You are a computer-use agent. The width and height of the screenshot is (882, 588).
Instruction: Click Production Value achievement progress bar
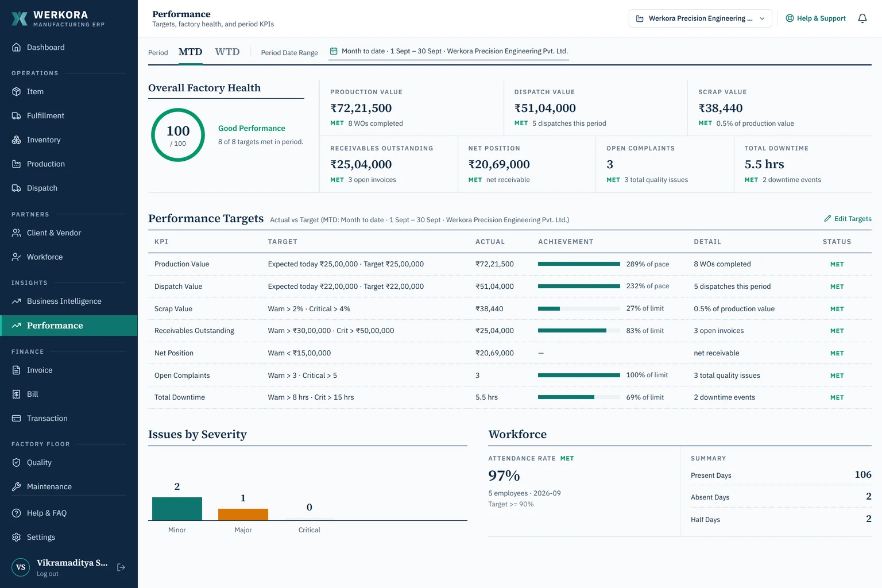579,264
